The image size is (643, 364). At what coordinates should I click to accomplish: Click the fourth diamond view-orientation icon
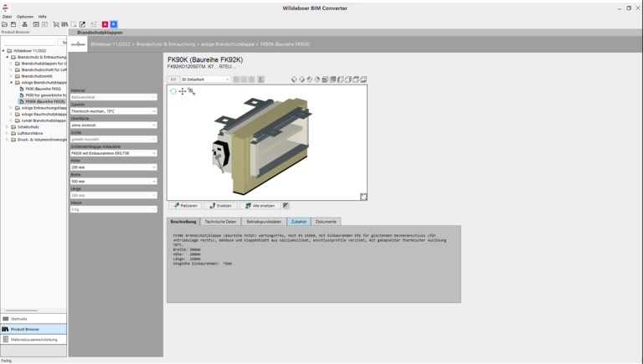[x=317, y=79]
